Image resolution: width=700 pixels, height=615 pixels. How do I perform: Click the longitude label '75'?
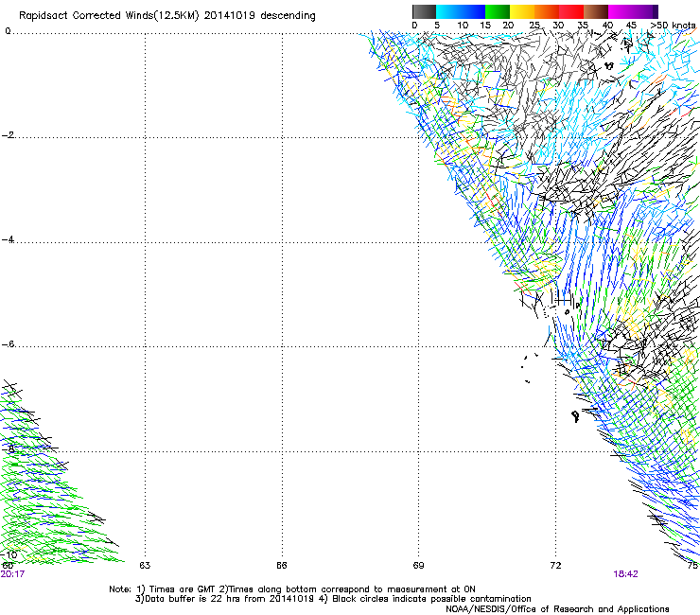click(x=692, y=566)
